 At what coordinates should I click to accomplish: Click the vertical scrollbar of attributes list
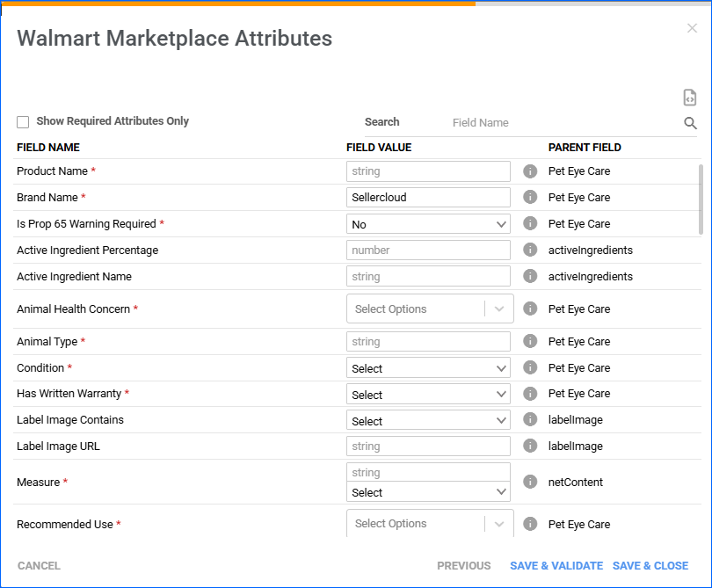(701, 198)
